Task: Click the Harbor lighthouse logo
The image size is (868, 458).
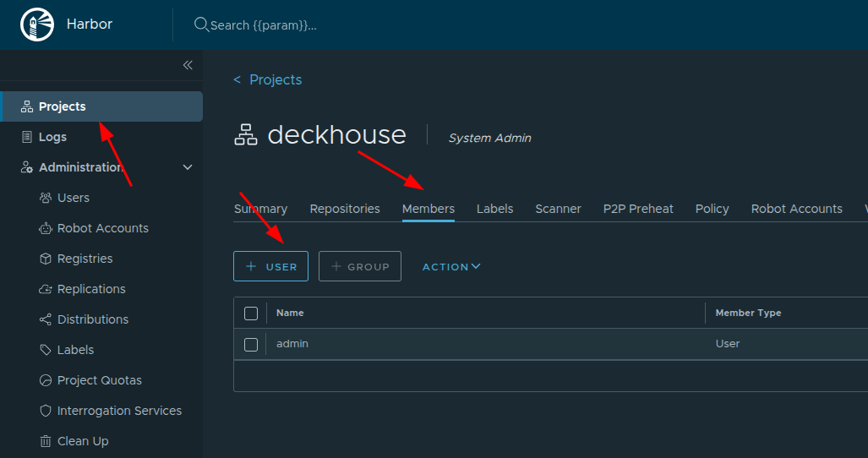Action: (x=37, y=25)
